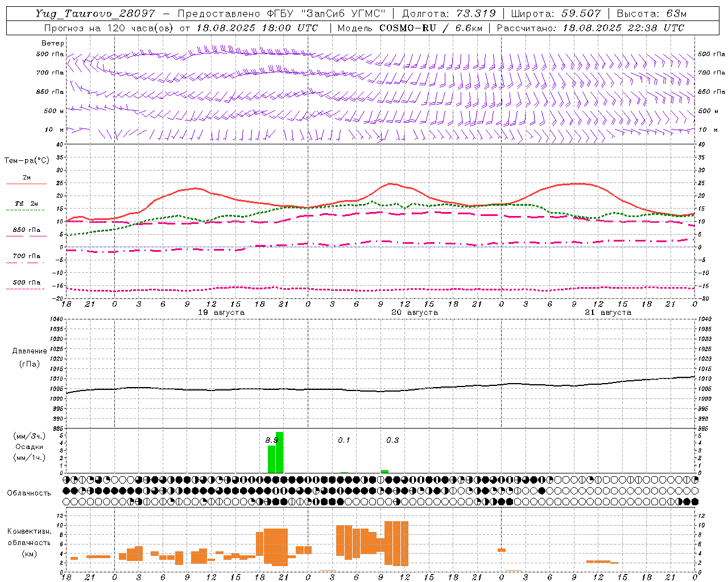Click the Долгота: 73.319 value

449,14
